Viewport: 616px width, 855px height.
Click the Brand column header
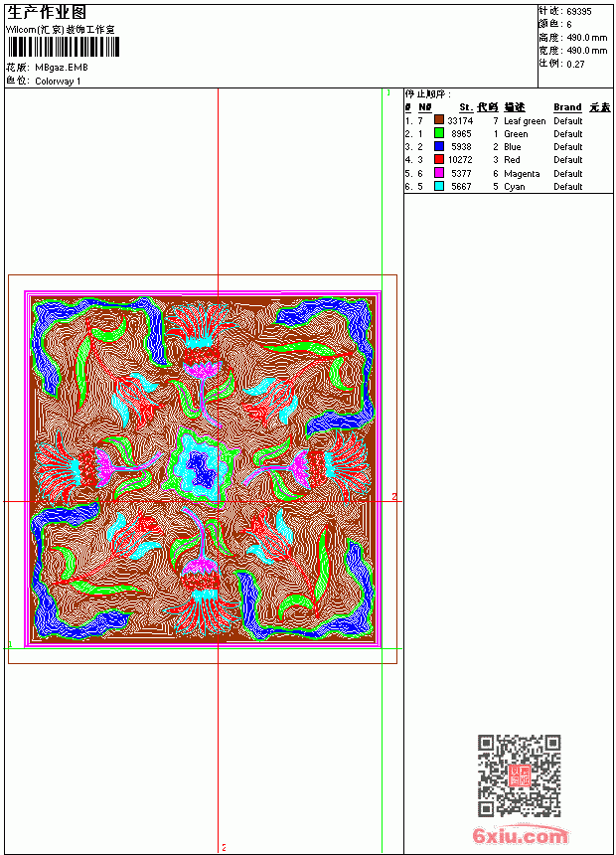pyautogui.click(x=567, y=107)
